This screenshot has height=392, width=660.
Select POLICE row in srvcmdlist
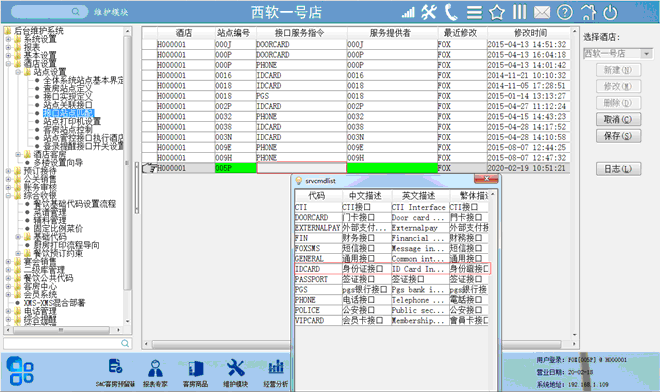pos(391,310)
